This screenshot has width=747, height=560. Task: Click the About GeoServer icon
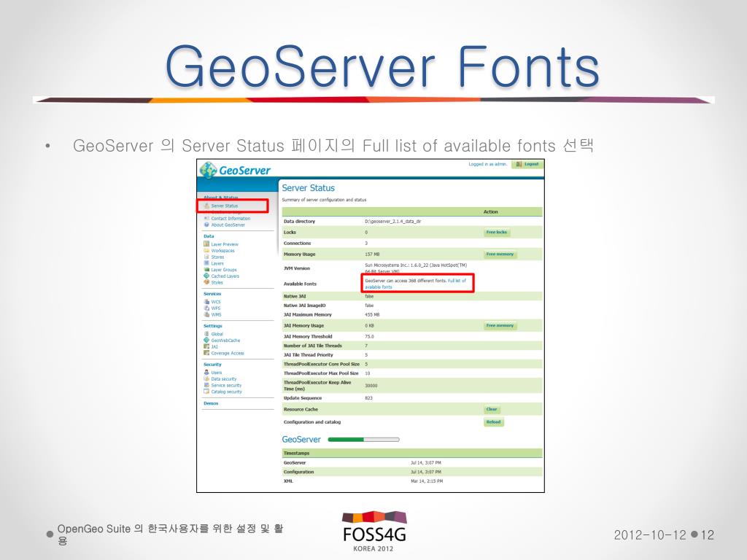coord(206,225)
